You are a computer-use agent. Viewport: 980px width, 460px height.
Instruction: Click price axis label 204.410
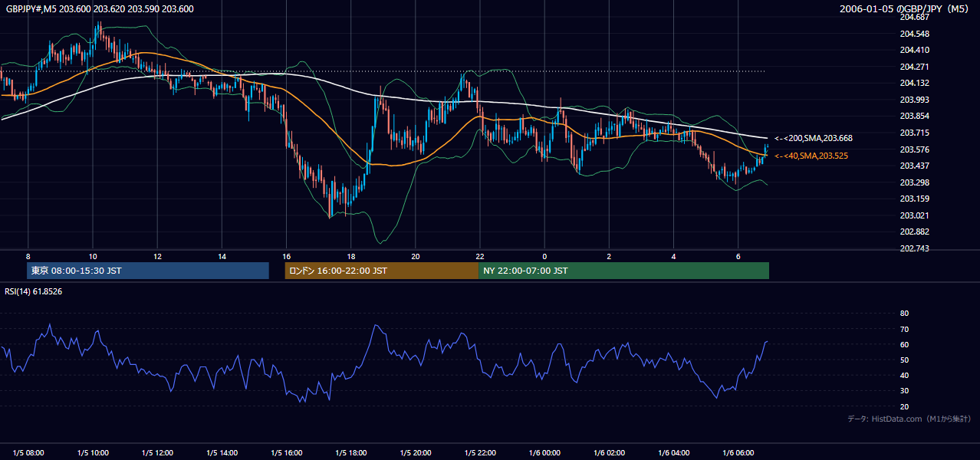[914, 51]
